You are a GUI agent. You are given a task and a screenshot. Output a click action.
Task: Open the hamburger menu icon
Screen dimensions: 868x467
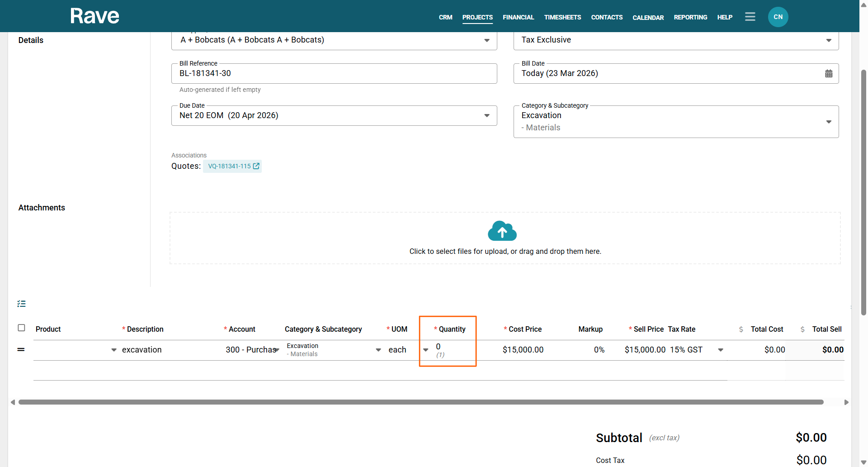tap(750, 17)
